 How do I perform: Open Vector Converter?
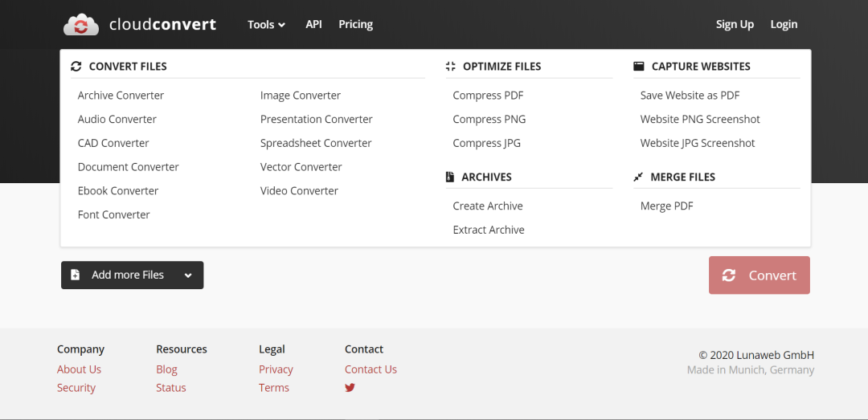tap(301, 166)
